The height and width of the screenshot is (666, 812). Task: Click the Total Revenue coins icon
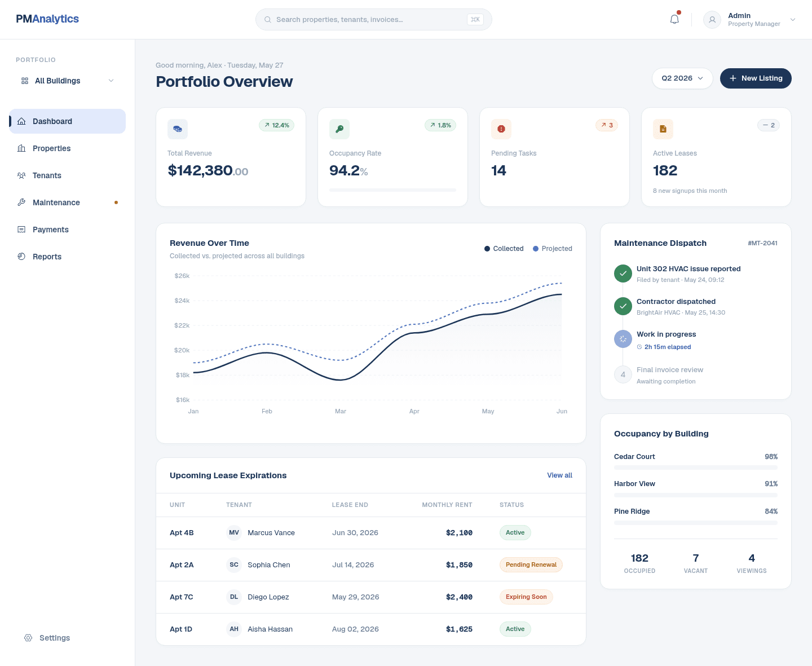point(178,129)
